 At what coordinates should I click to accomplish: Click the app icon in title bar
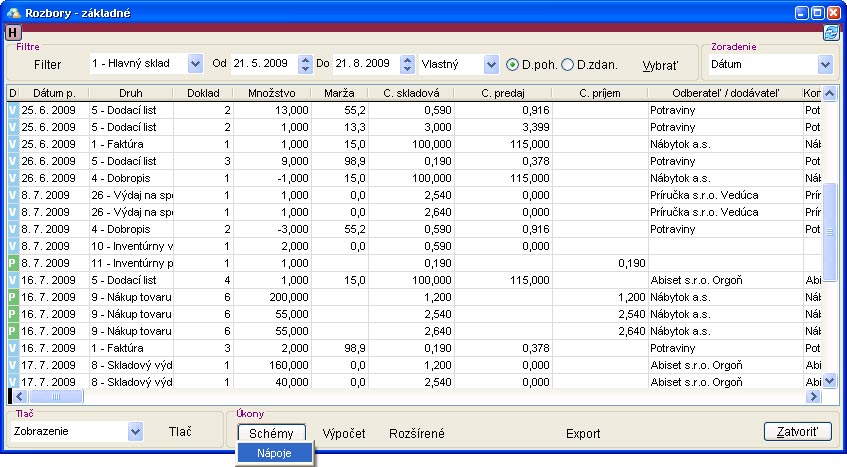click(x=13, y=12)
